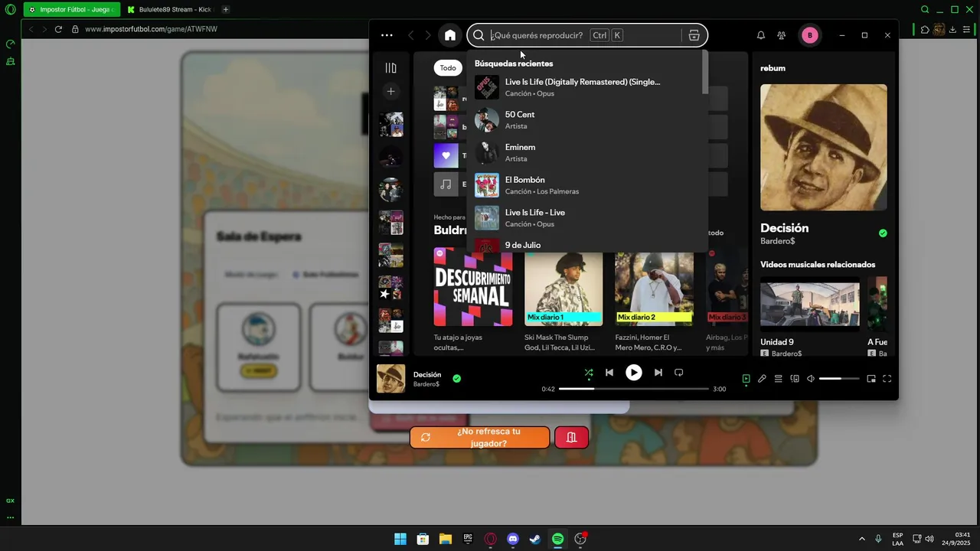Open the Spotify three-dots menu
Viewport: 980px width, 551px height.
click(x=387, y=35)
